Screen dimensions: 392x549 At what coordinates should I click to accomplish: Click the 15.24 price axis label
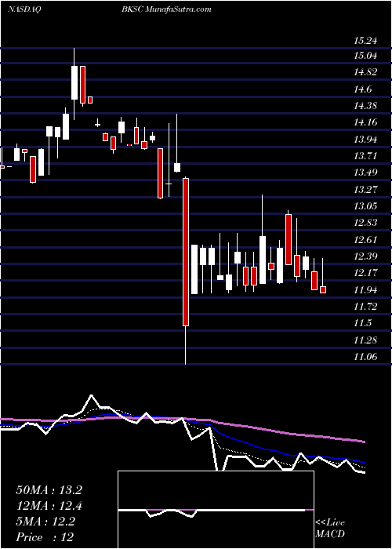point(365,41)
